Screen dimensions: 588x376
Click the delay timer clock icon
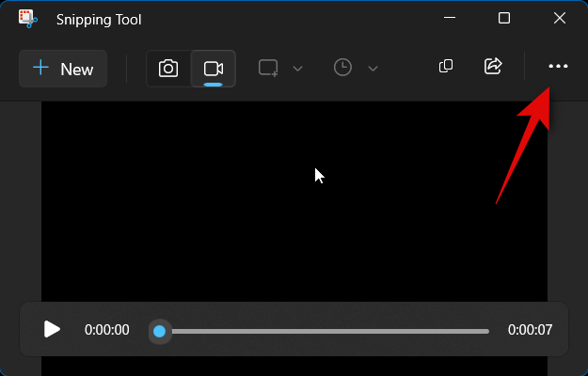(x=343, y=68)
